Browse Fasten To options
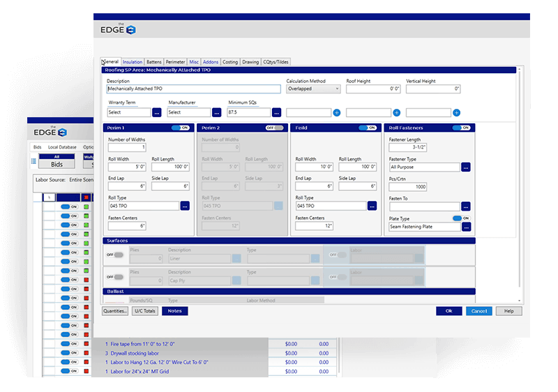The width and height of the screenshot is (558, 392). (x=466, y=206)
